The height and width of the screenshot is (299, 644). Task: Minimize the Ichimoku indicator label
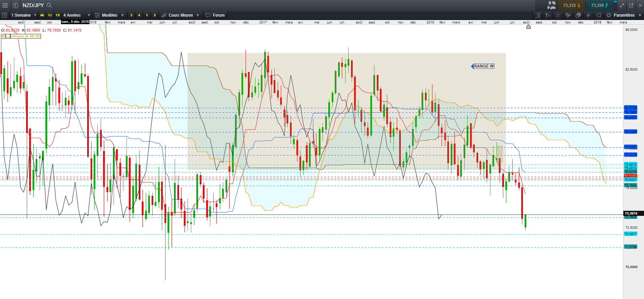(x=8, y=36)
